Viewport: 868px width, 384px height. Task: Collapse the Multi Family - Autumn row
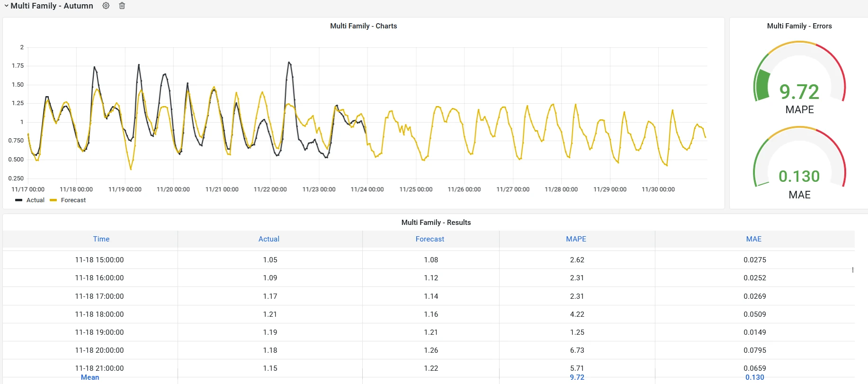tap(6, 6)
